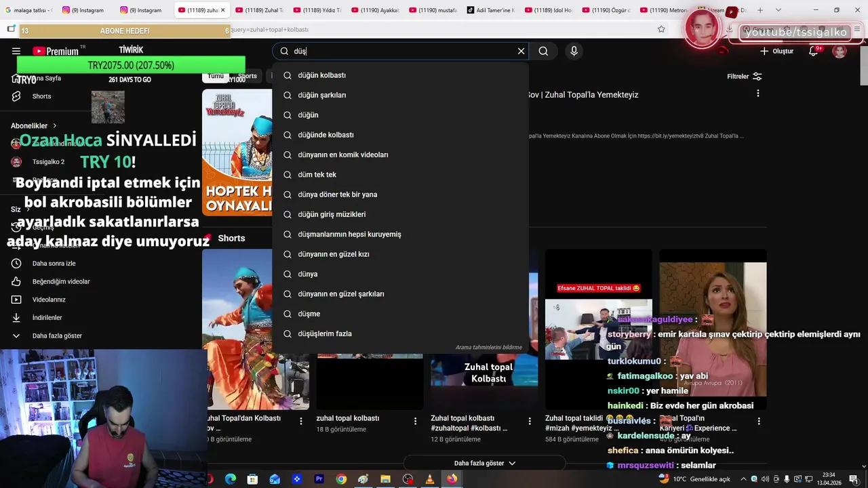
Task: Choose "dünyanın en güzel kızı" suggestion
Action: tap(400, 254)
